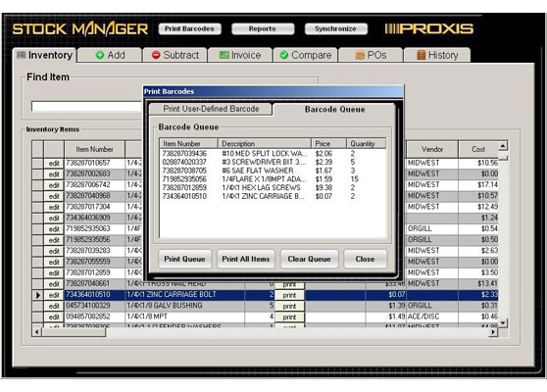Click the PROXIS logo
The width and height of the screenshot is (547, 392).
point(429,29)
